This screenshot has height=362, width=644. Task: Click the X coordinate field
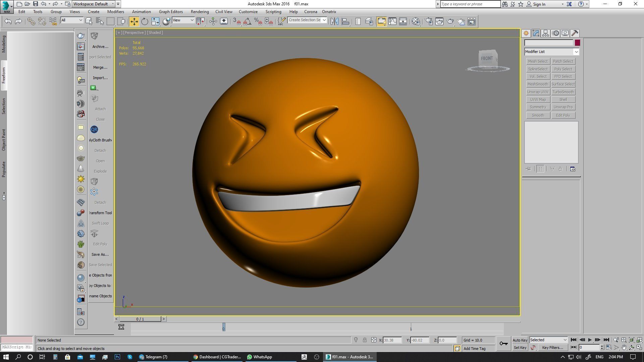point(392,340)
